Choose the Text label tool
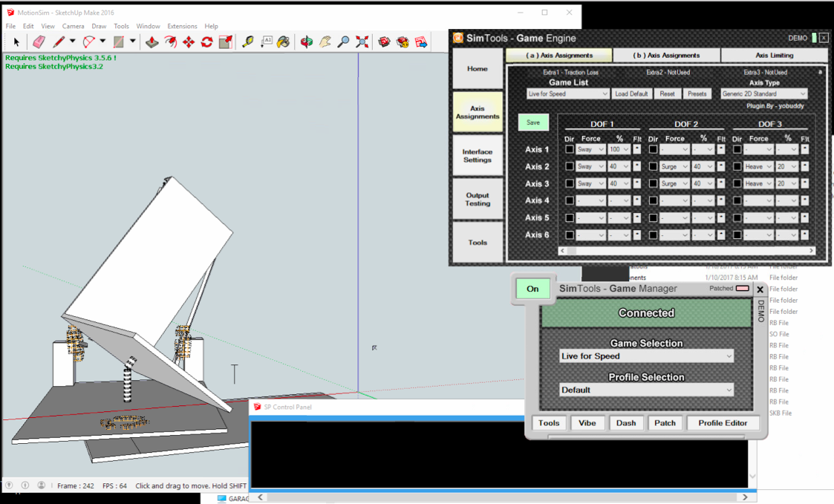The width and height of the screenshot is (834, 504). point(266,42)
